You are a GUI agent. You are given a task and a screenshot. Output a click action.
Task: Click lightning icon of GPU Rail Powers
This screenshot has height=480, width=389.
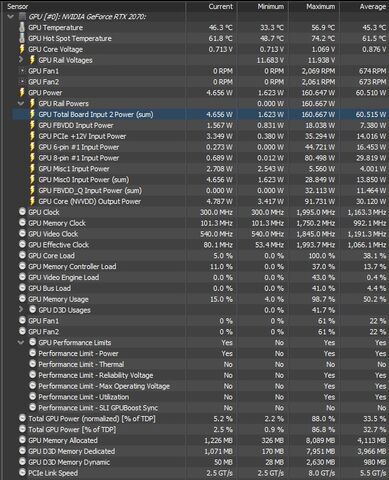(32, 103)
